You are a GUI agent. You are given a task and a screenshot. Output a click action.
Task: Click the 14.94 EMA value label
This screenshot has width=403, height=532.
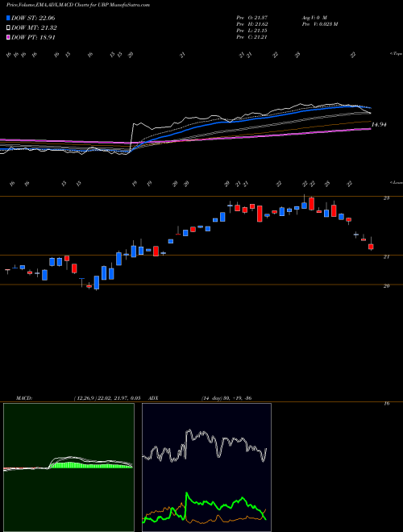coord(379,125)
